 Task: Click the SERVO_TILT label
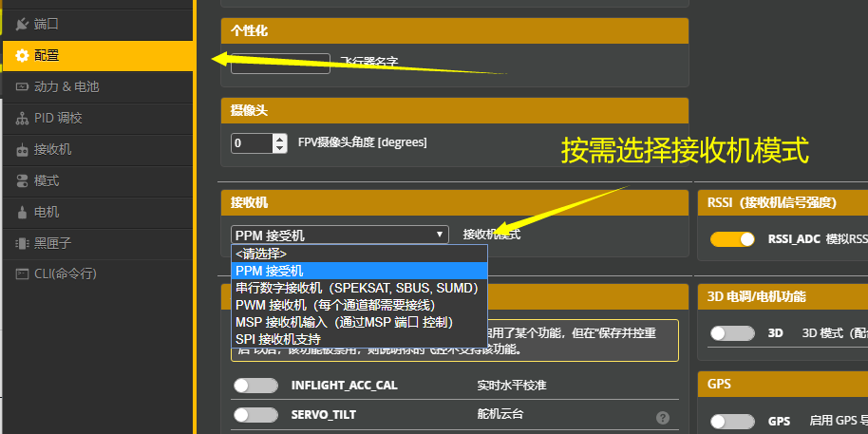(324, 415)
